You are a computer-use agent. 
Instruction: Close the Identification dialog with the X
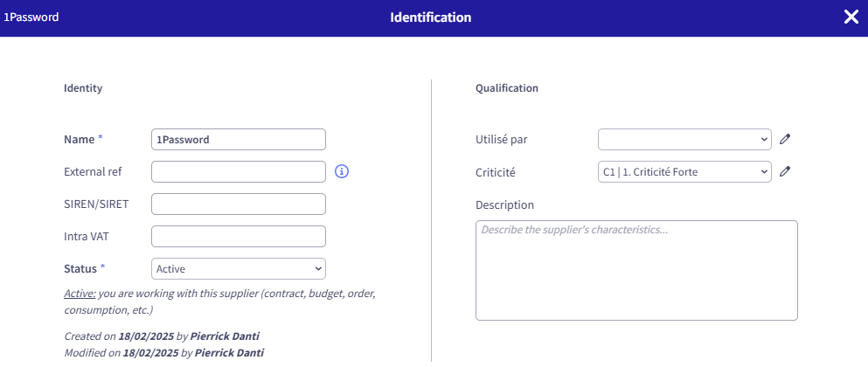(851, 17)
